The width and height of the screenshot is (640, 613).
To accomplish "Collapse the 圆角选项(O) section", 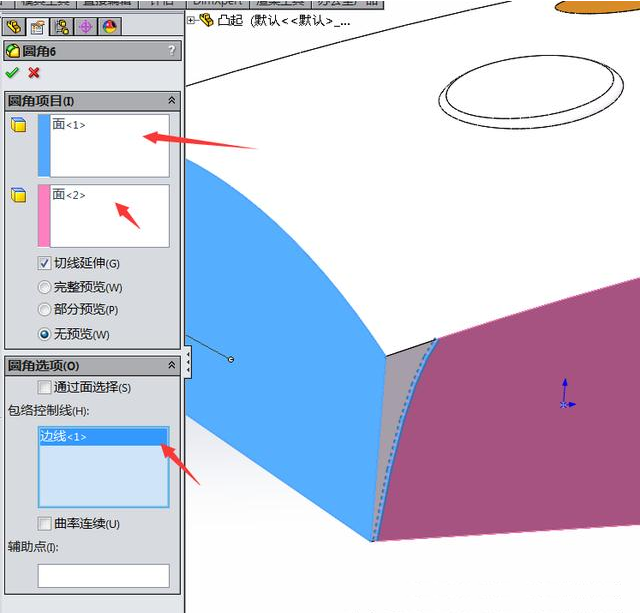I will [172, 365].
